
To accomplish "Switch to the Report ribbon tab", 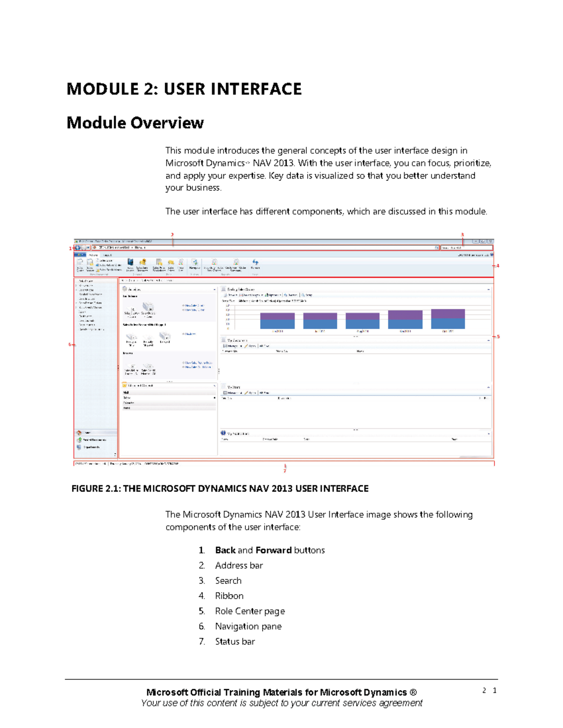I will (x=107, y=255).
